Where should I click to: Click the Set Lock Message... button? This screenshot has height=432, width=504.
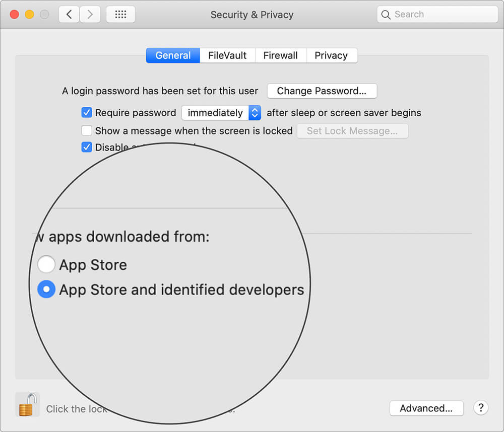(352, 131)
